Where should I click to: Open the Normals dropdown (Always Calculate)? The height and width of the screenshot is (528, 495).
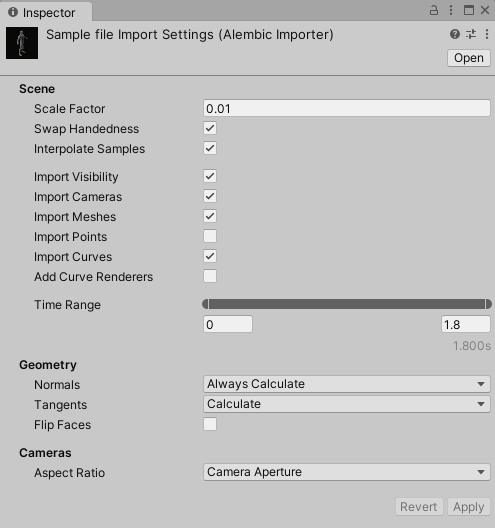(347, 384)
